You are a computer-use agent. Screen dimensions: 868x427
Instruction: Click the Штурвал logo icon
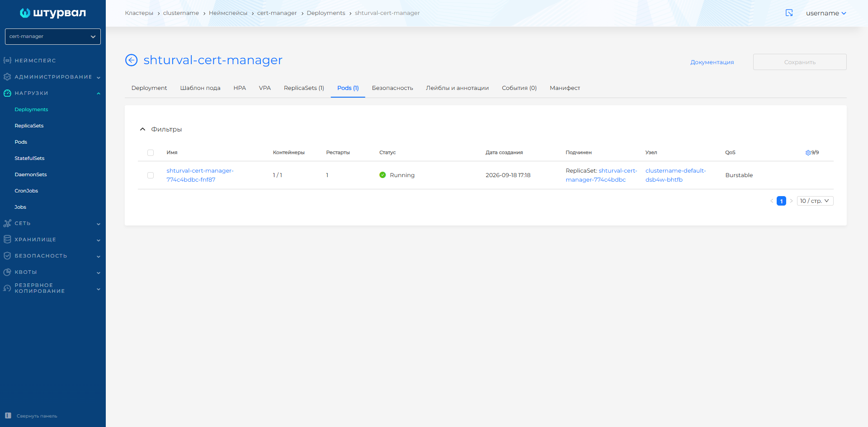click(25, 13)
